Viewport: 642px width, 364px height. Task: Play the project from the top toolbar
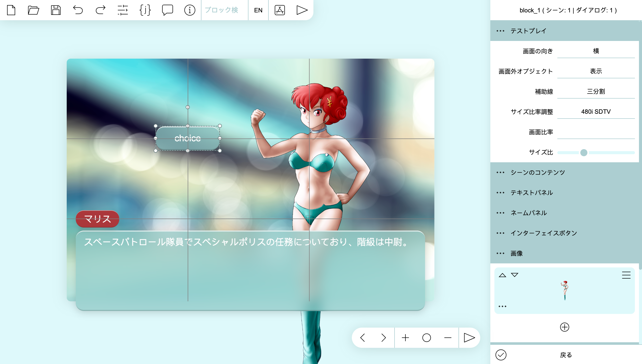click(x=302, y=10)
